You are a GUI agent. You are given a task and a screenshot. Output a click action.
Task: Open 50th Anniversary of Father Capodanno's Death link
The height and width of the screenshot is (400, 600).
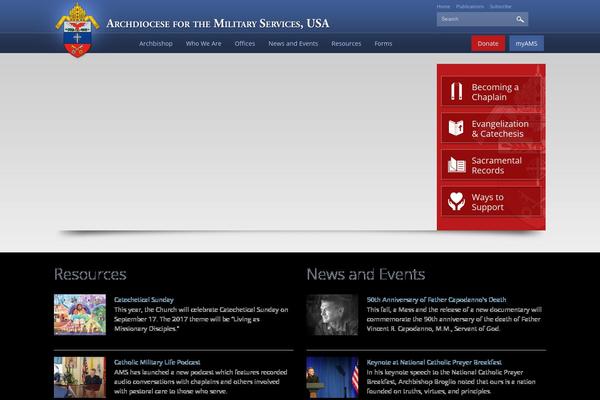(x=436, y=300)
